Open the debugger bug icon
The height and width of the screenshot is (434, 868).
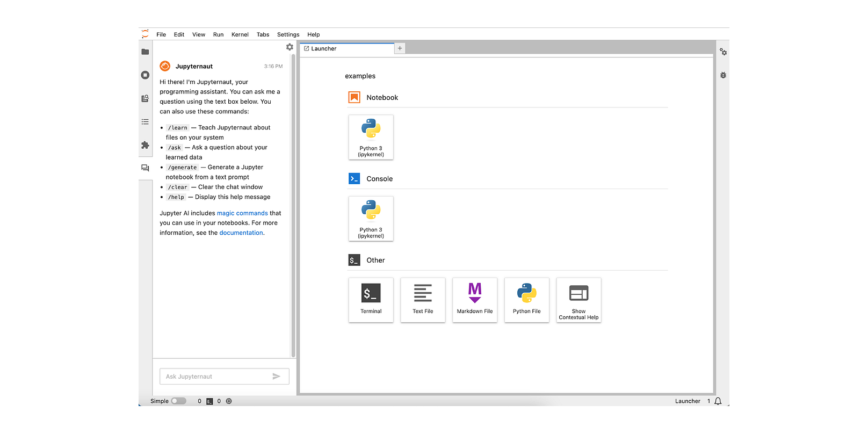point(724,75)
